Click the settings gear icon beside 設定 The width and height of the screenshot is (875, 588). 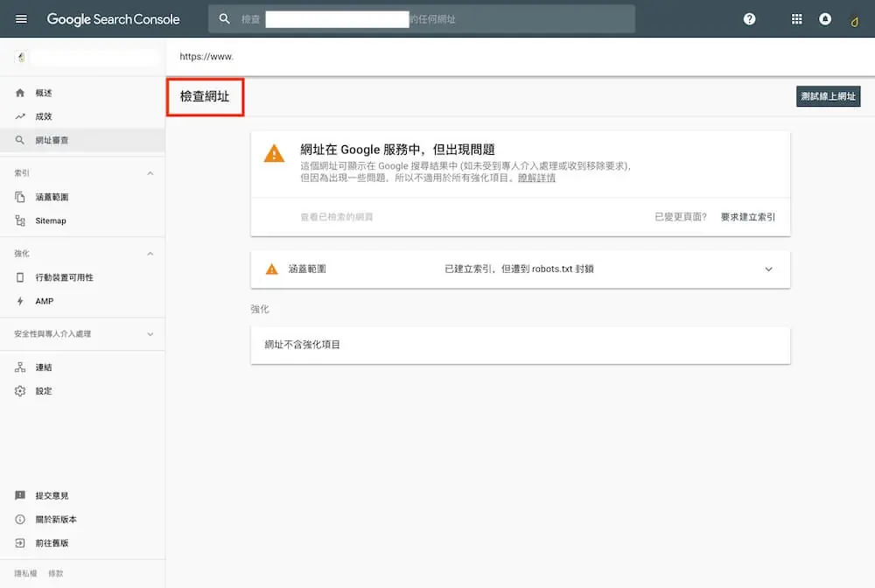click(x=20, y=391)
